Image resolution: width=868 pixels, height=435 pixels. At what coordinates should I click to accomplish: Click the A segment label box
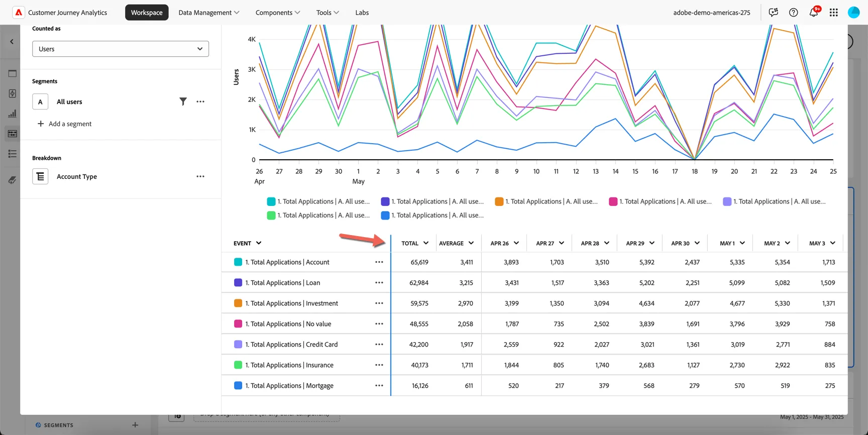[40, 101]
